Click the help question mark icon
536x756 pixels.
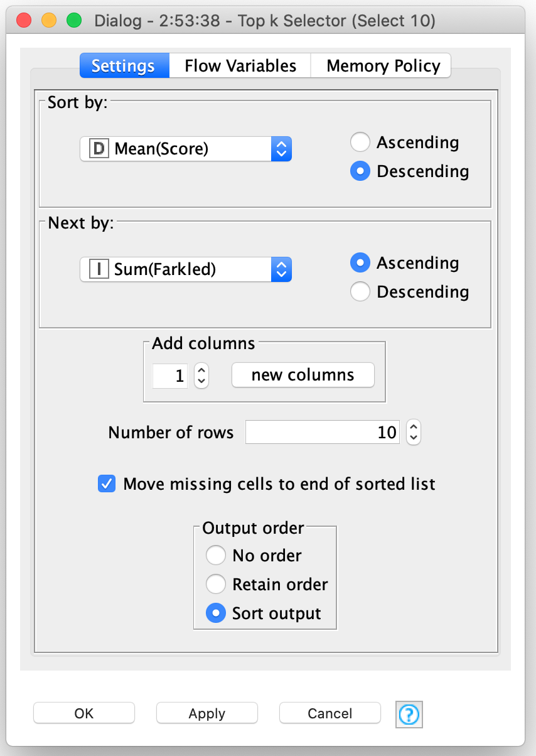pos(409,714)
